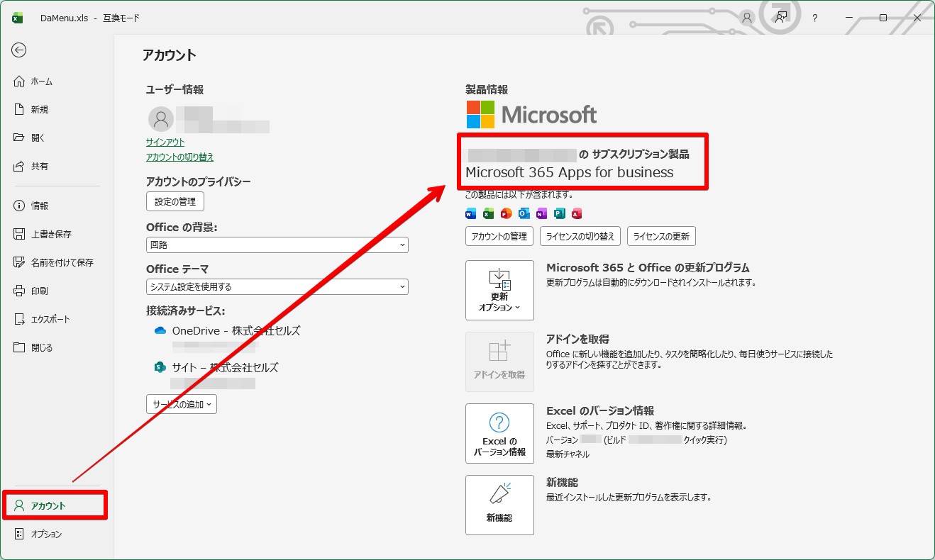Image resolution: width=935 pixels, height=560 pixels.
Task: Click the disabled アドインを取得 (Get Add-ins) button
Action: (499, 362)
